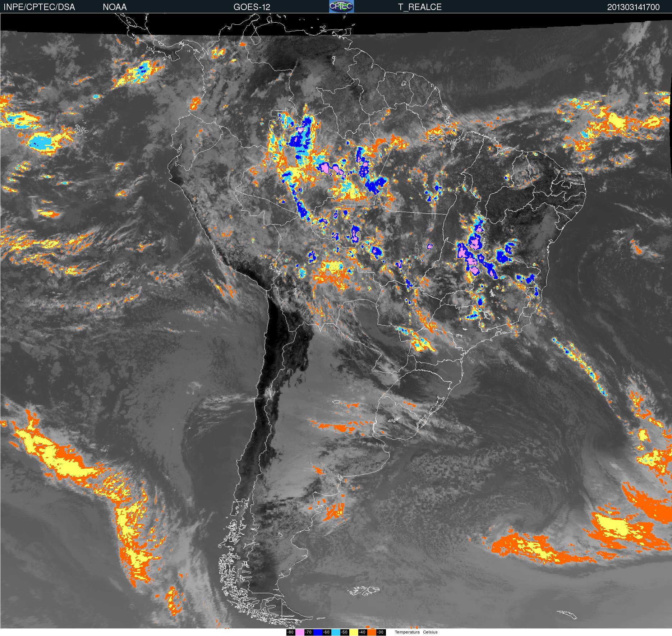This screenshot has height=636, width=672.
Task: Click the T_REALCE product label
Action: click(420, 7)
